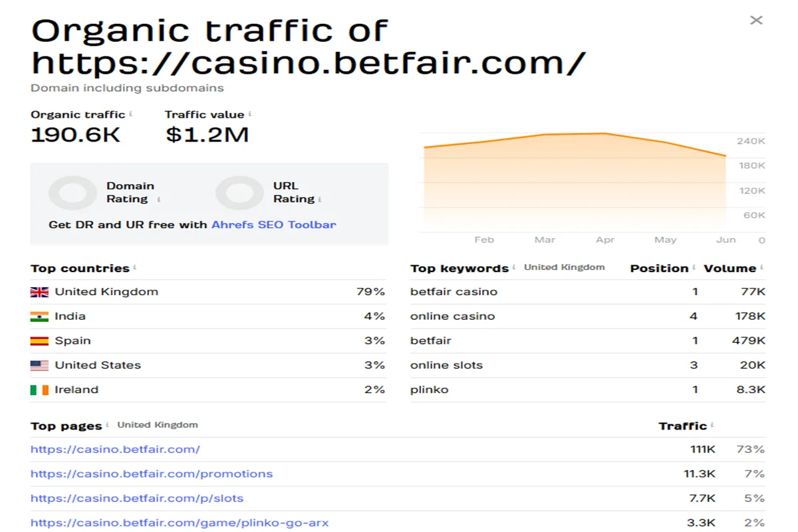
Task: Open the casino.betfair.com homepage link
Action: tap(115, 450)
